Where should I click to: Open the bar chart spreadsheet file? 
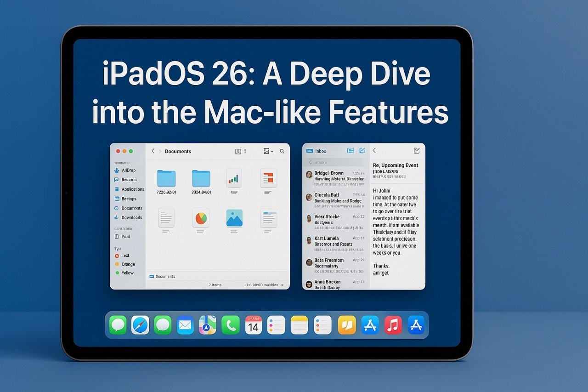(234, 178)
